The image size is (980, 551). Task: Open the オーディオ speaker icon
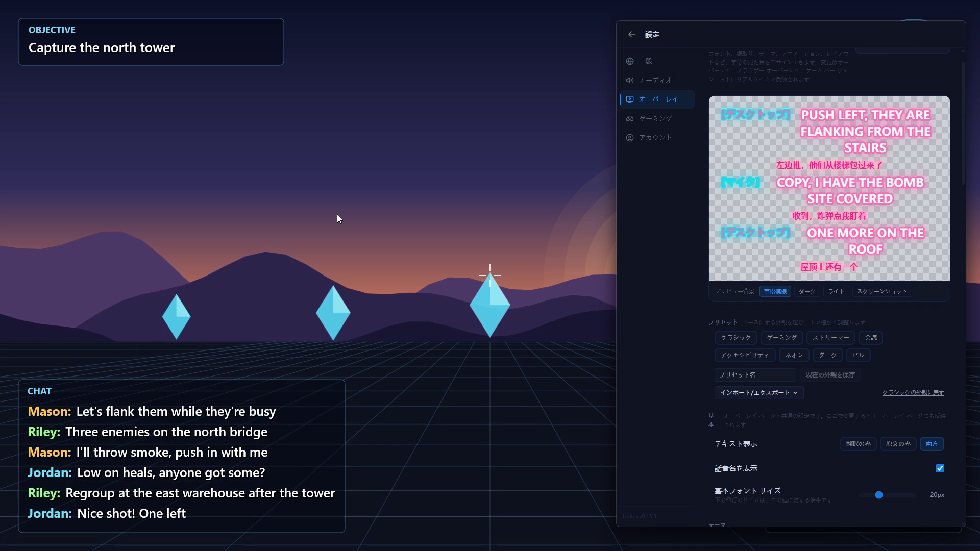(630, 80)
